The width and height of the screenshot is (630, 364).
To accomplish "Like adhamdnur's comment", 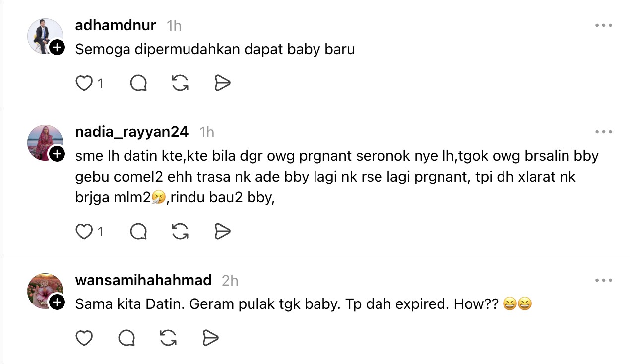I will coord(84,83).
